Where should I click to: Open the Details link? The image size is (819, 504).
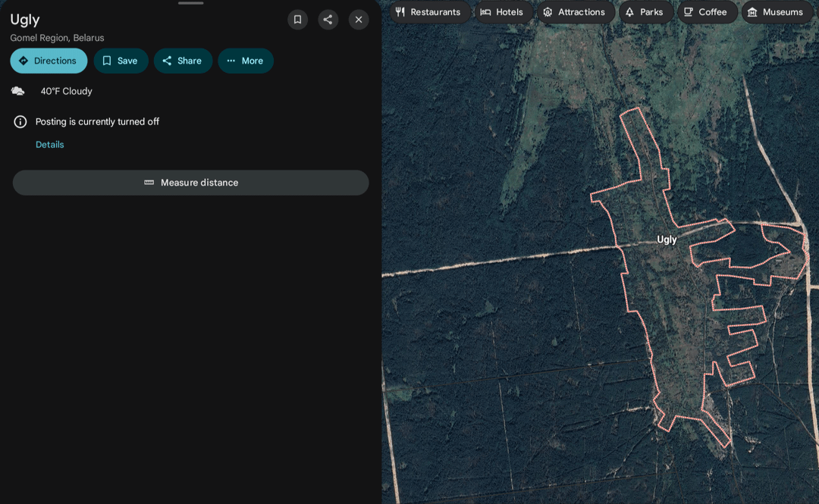tap(50, 144)
